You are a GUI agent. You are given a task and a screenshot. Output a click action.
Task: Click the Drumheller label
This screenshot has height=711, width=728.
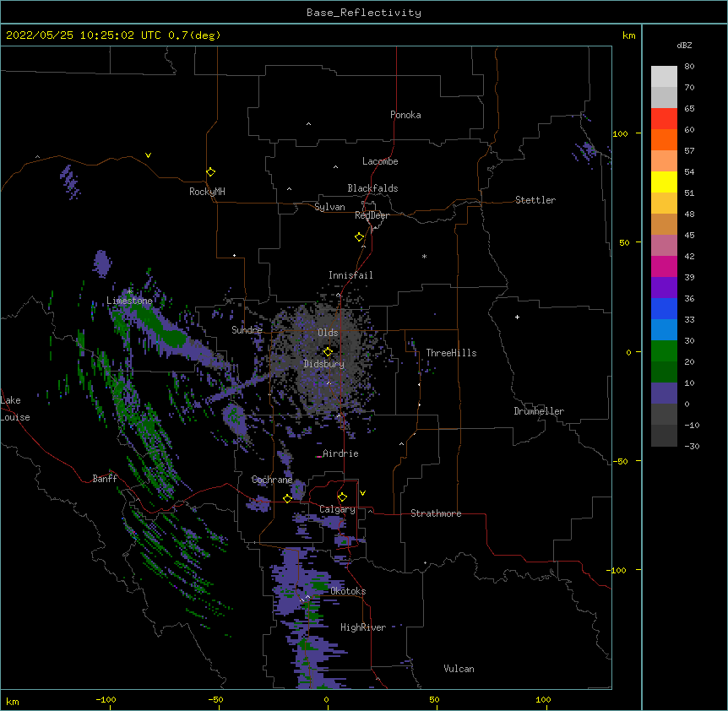539,411
